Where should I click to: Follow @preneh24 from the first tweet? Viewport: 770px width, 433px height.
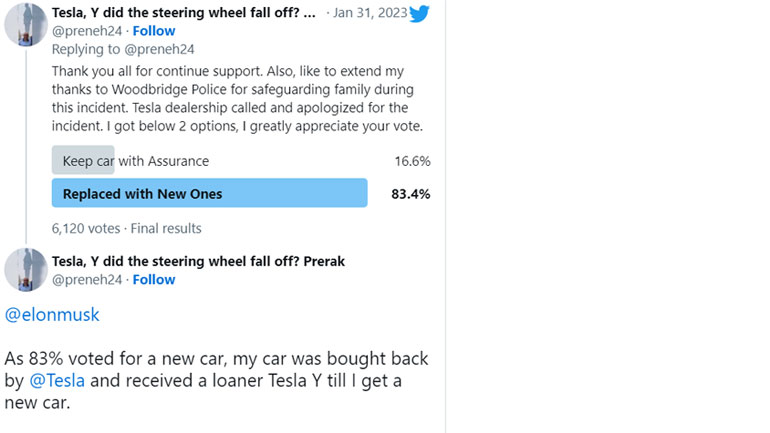(x=154, y=31)
